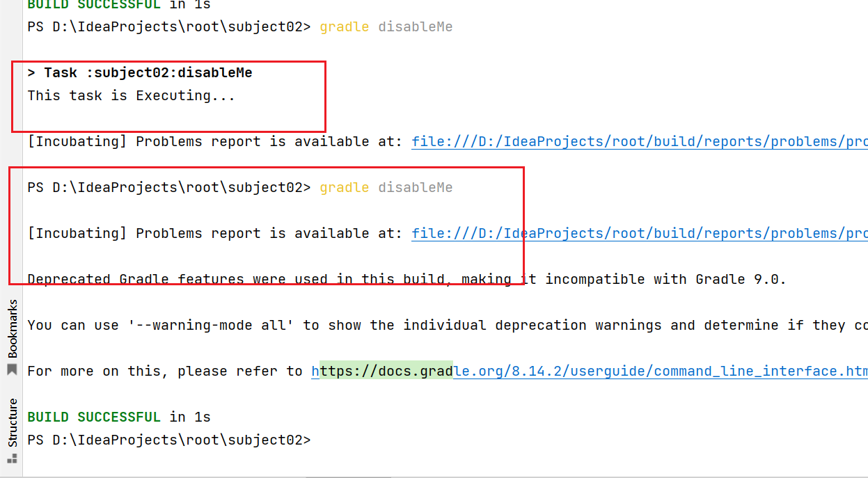This screenshot has width=868, height=478.
Task: Click the last empty PS prompt line
Action: click(169, 440)
